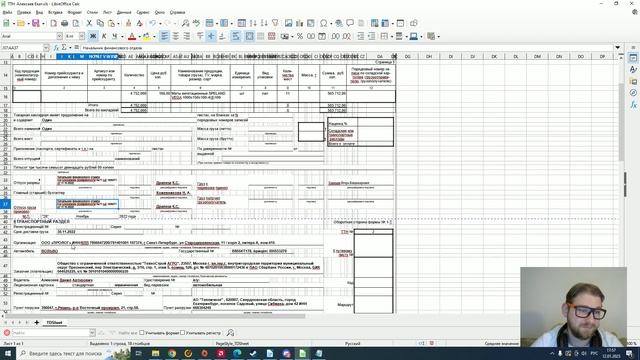The width and height of the screenshot is (640, 360).
Task: Click the Windows Start button
Action: coord(7,353)
